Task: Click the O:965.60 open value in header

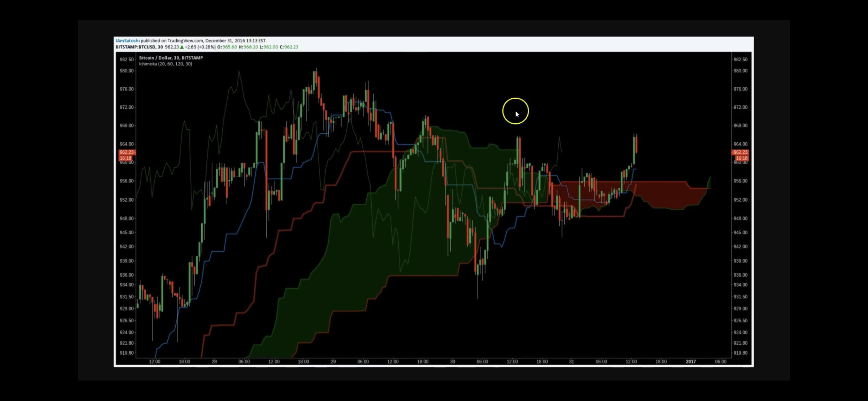Action: [227, 47]
